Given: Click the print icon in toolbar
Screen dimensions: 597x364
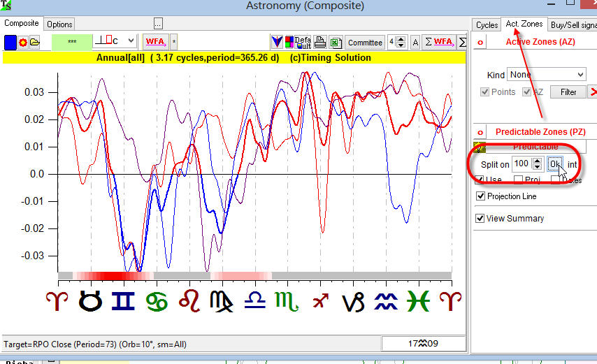Looking at the screenshot, I should click(319, 43).
